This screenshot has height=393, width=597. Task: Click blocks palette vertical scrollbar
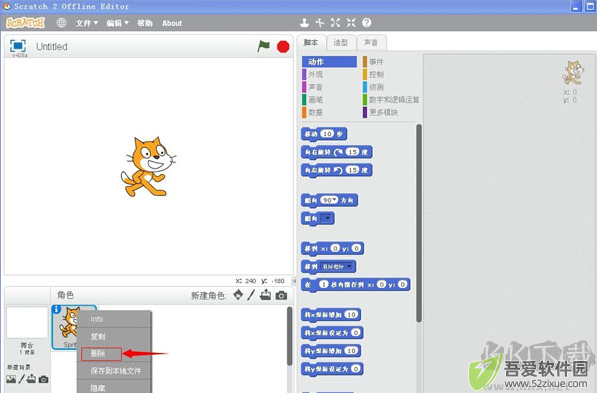pyautogui.click(x=419, y=223)
